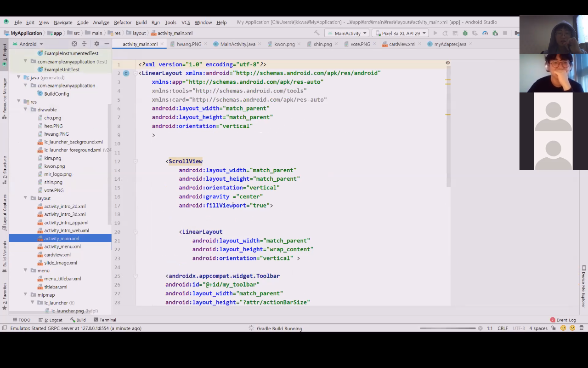
Task: Click the green Run app button
Action: tap(435, 33)
